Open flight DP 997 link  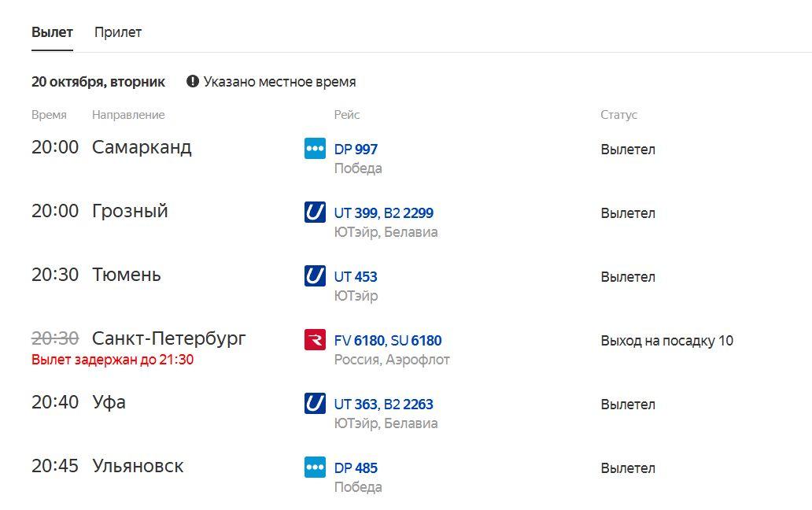356,149
